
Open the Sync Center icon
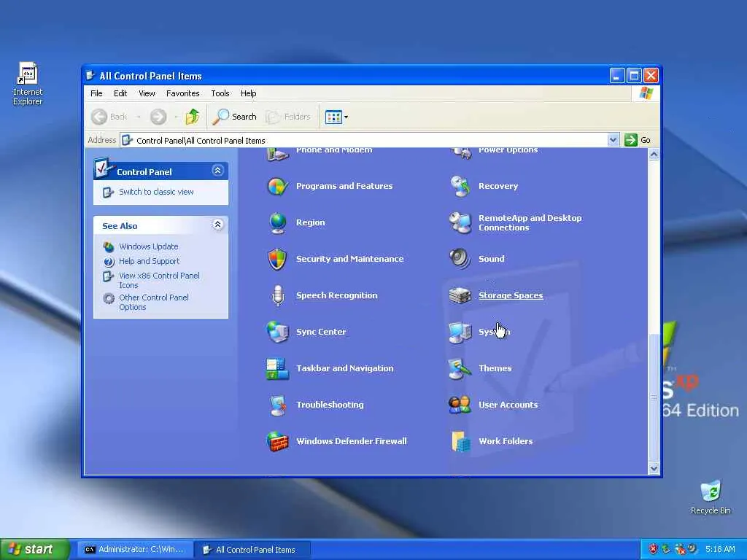point(277,332)
